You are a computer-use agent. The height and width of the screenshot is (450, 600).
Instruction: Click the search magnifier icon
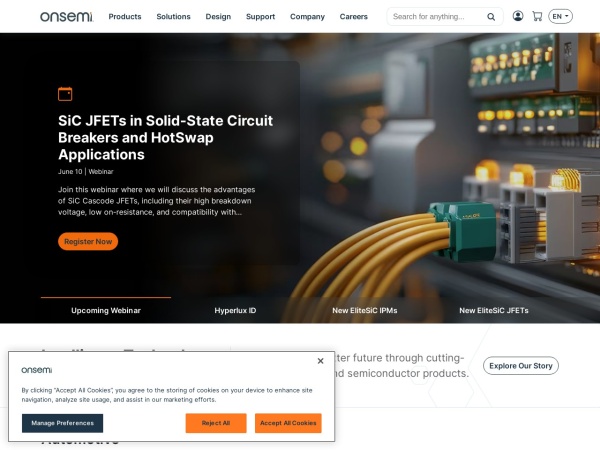coord(491,17)
